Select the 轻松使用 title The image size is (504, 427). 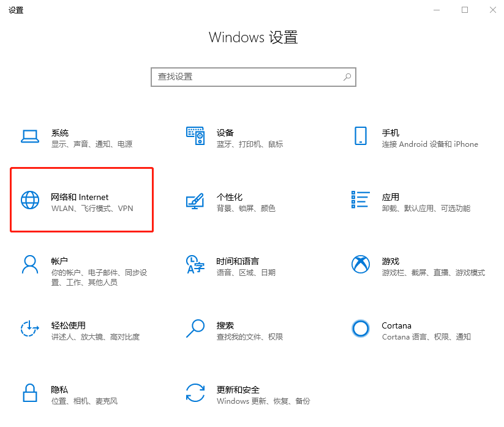pos(68,325)
